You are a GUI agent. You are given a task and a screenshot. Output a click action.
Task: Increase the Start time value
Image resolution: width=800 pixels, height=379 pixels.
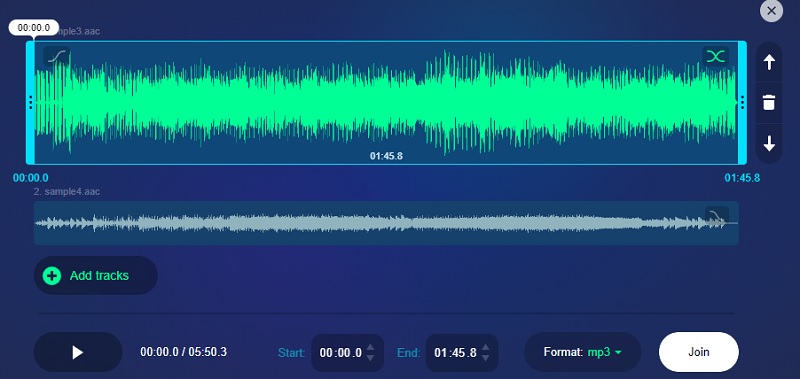pyautogui.click(x=370, y=347)
